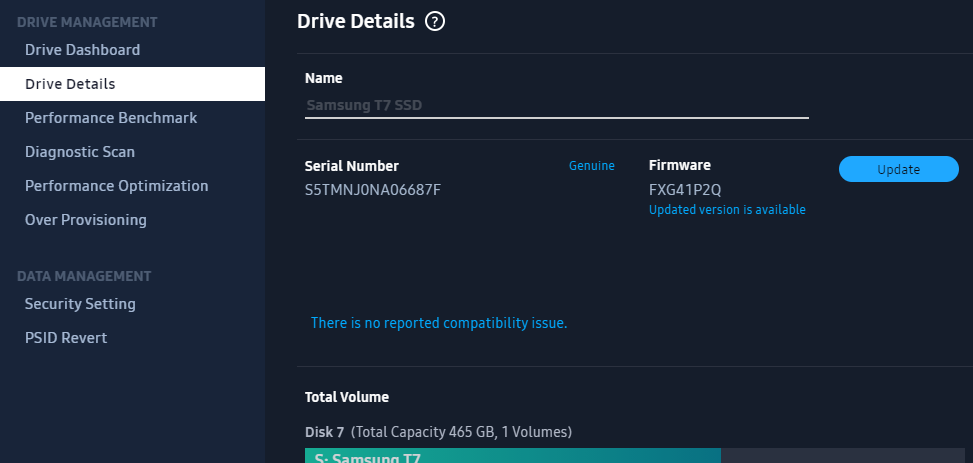Click the Genuine verification link
973x463 pixels.
click(591, 166)
